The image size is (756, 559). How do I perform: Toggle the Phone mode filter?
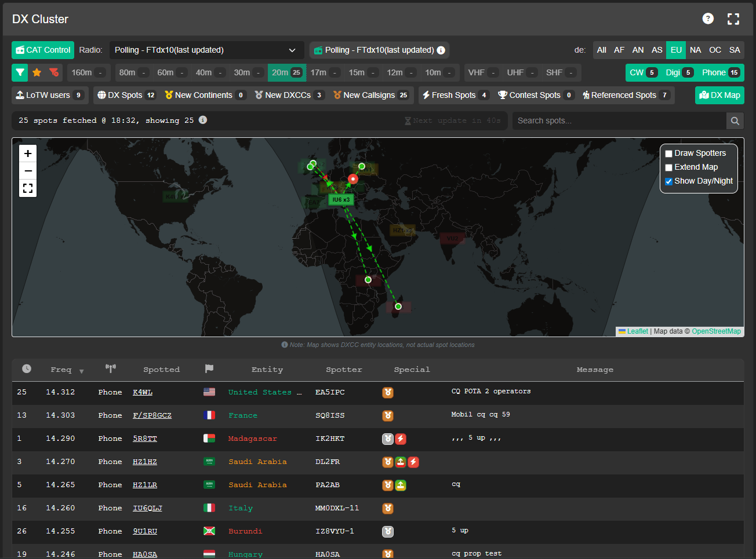click(721, 72)
